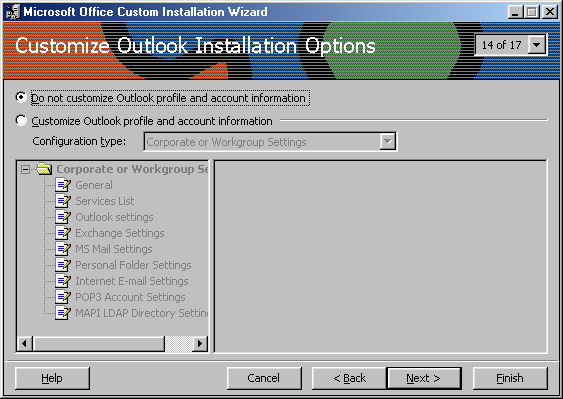Select 'Customize Outlook profile and account information' option
Screen dimensions: 563x399
(x=21, y=120)
